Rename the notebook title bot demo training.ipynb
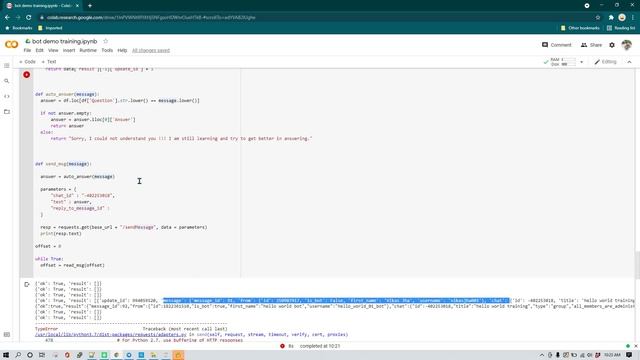The image size is (640, 360). click(x=64, y=41)
